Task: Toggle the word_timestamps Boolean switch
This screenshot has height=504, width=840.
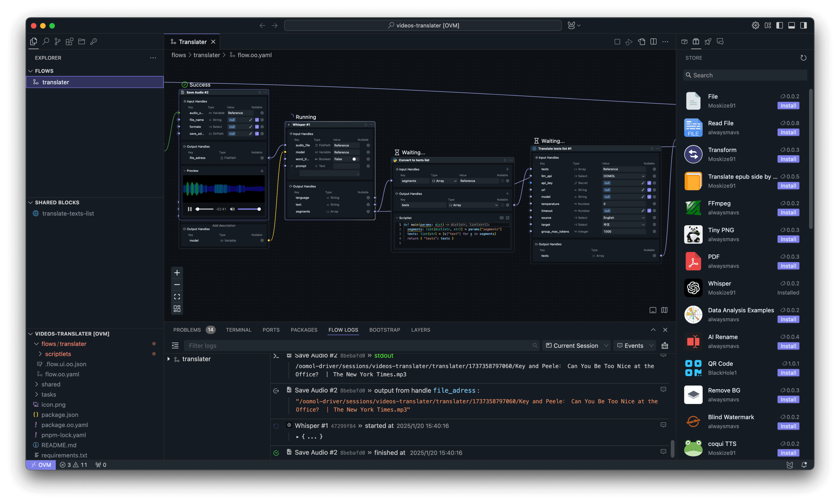Action: 355,159
